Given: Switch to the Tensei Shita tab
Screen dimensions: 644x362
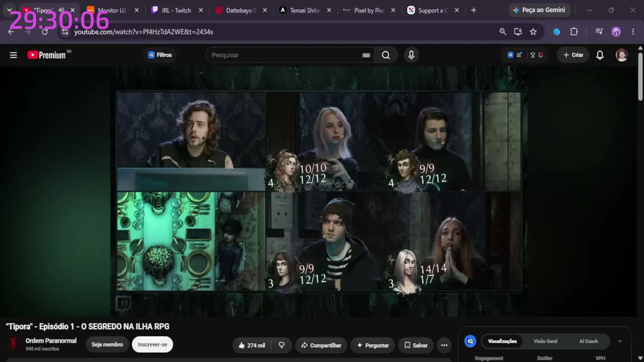Looking at the screenshot, I should click(x=304, y=11).
